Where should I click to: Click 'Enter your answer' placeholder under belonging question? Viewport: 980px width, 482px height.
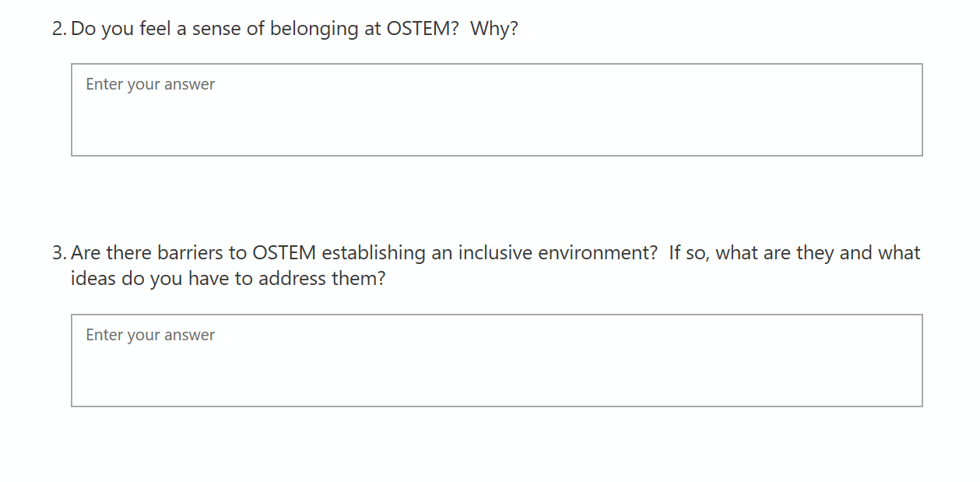(150, 84)
